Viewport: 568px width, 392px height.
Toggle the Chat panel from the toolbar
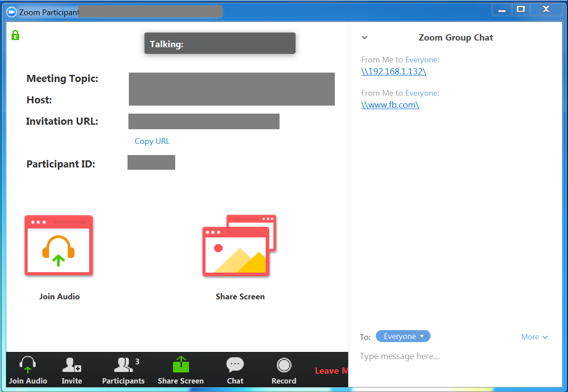pos(235,371)
